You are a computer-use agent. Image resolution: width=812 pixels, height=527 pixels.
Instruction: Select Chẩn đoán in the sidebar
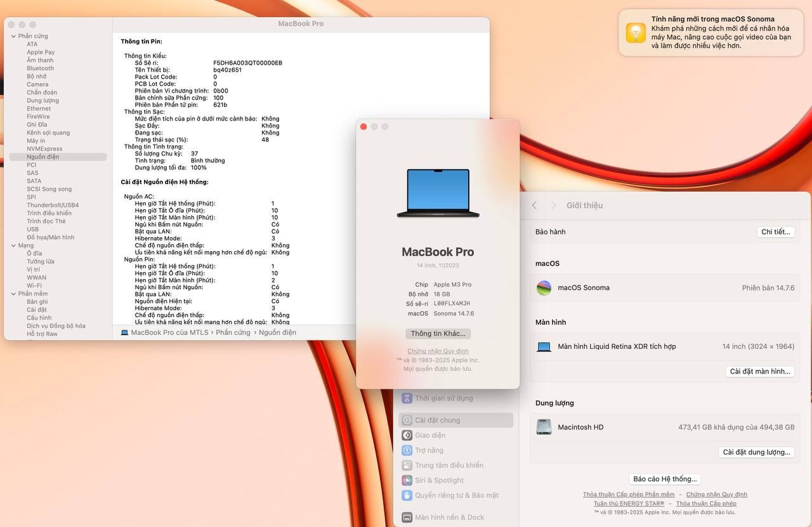[x=42, y=93]
